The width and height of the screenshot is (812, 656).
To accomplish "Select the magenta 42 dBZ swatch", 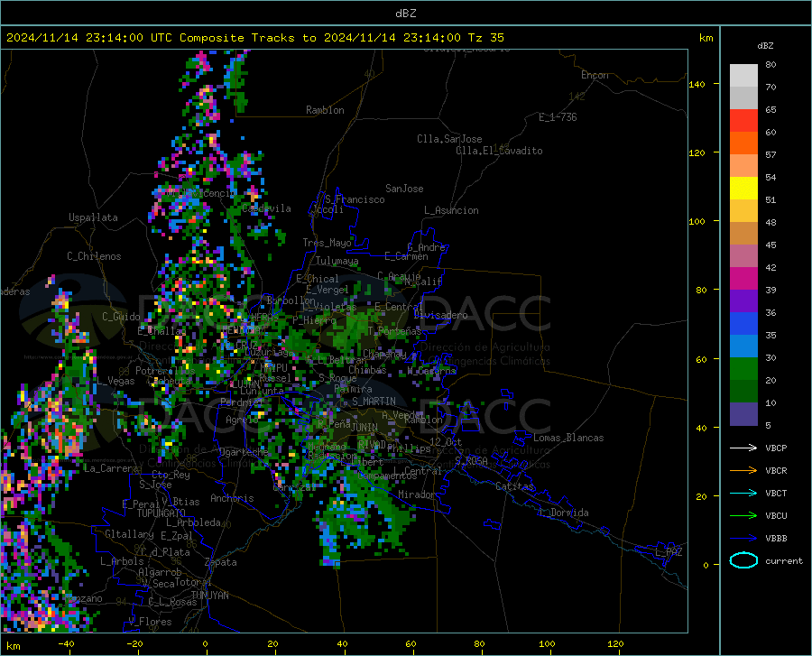I will 743,279.
